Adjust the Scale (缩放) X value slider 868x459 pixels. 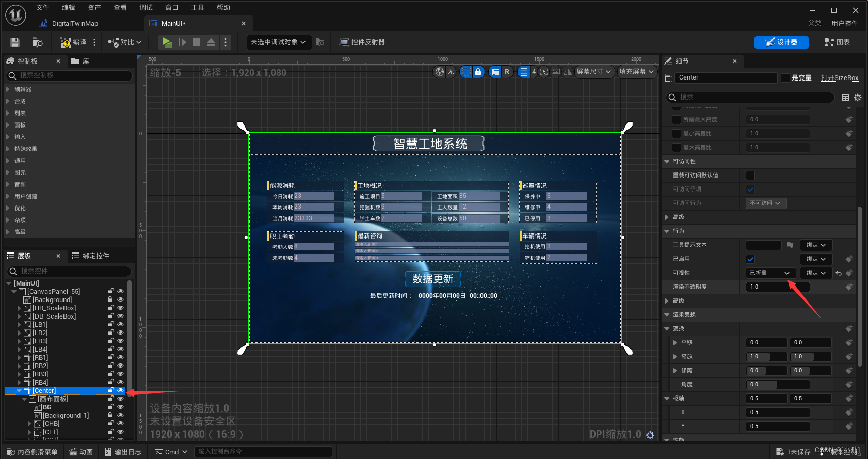(767, 357)
